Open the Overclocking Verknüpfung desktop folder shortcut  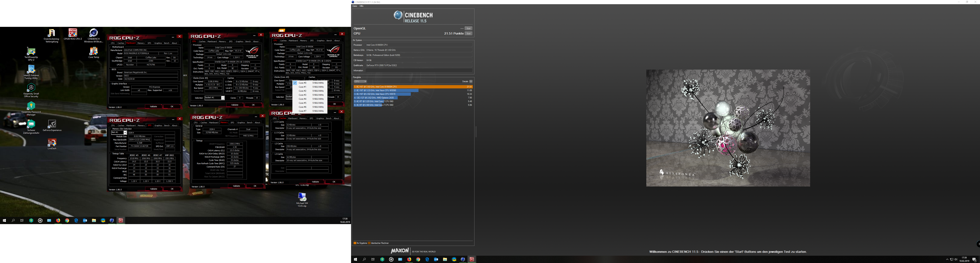point(52,36)
